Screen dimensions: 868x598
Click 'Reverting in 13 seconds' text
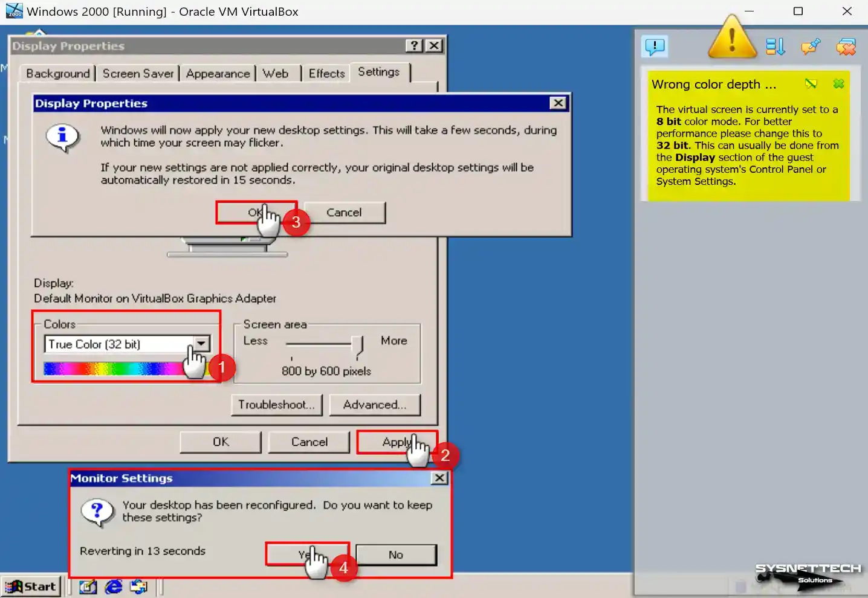click(143, 551)
